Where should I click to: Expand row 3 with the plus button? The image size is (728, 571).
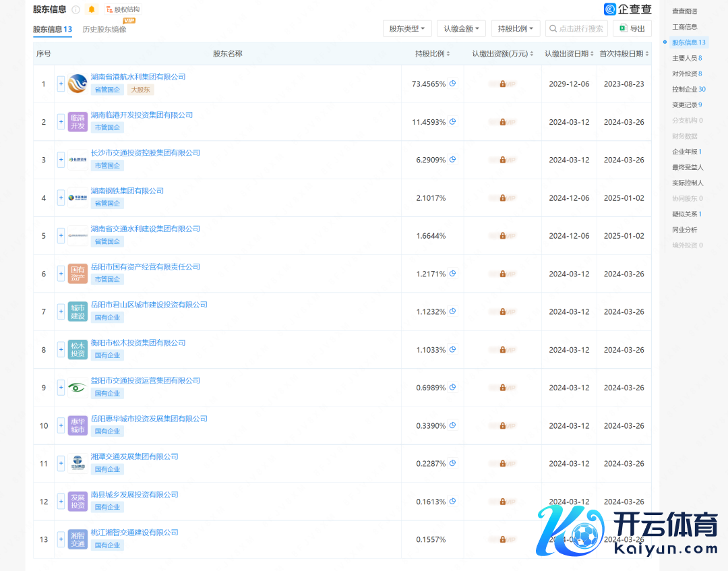tap(61, 160)
